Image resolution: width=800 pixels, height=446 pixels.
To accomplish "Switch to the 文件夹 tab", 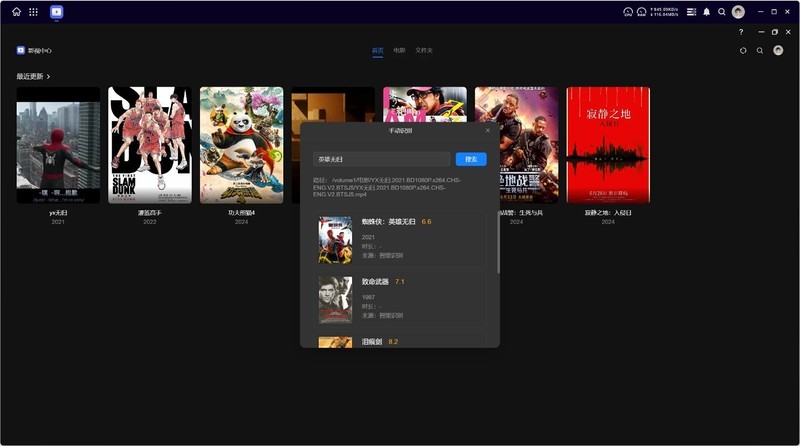I will [424, 51].
